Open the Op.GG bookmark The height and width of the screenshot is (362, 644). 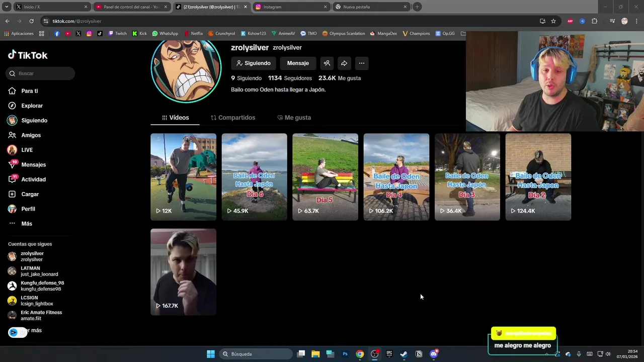click(445, 34)
